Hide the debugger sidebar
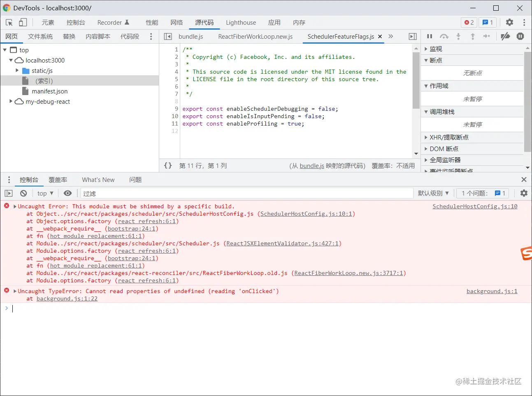The height and width of the screenshot is (396, 532). point(413,37)
